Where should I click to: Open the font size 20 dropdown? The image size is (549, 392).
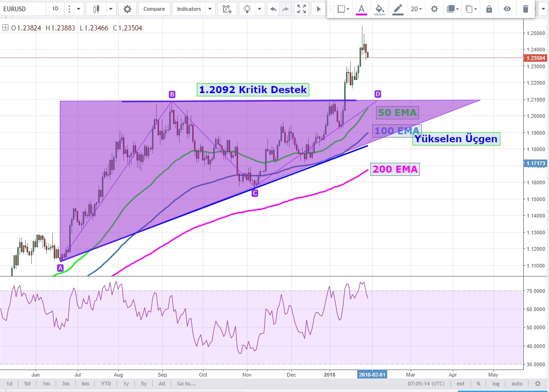coord(416,9)
